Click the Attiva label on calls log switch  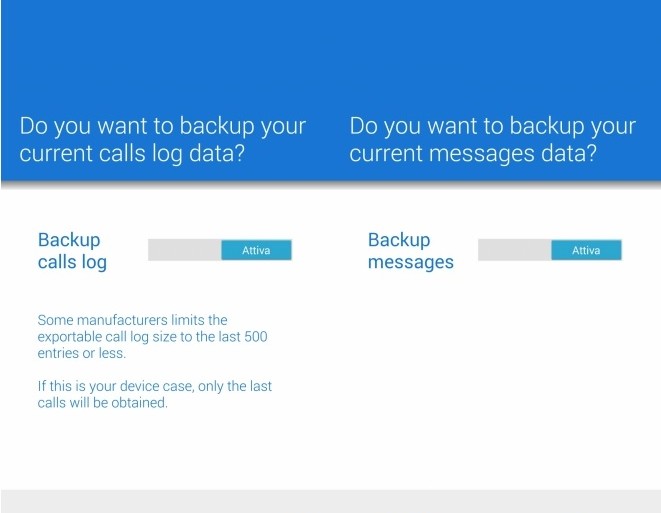(256, 250)
